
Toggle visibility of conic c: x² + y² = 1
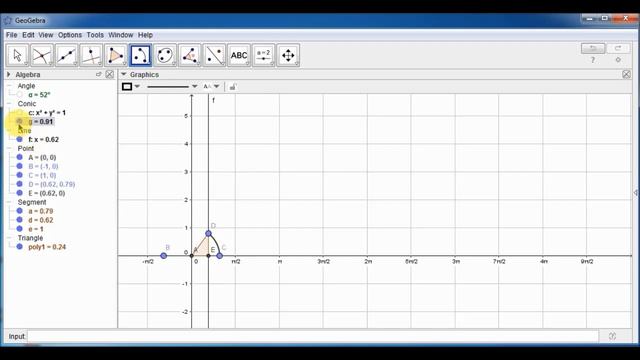click(x=20, y=113)
